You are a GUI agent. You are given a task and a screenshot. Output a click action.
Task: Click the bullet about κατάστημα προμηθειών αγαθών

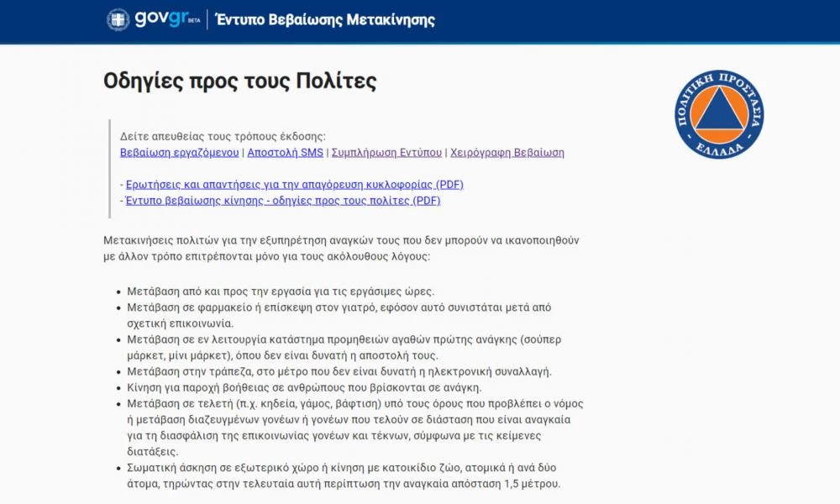344,348
